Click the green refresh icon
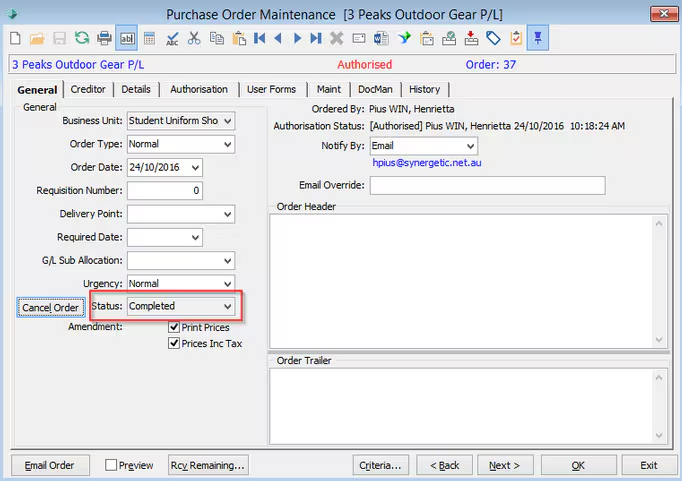Viewport: 682px width, 481px height. point(82,38)
